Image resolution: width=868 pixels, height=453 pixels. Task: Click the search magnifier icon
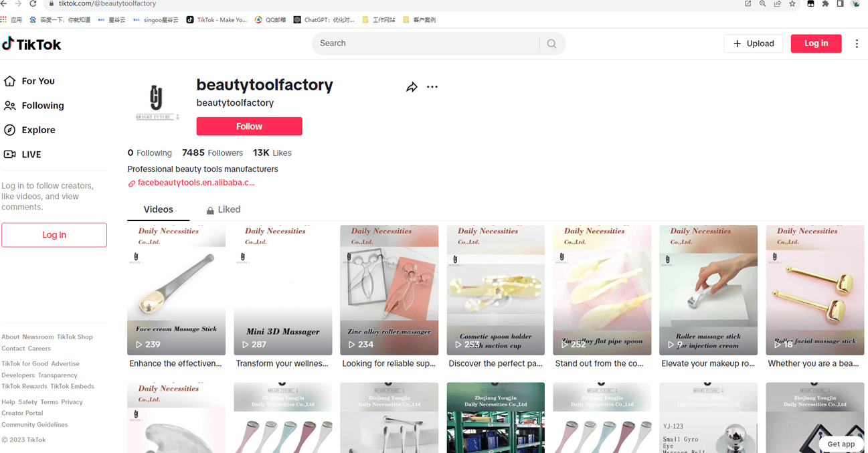pyautogui.click(x=551, y=43)
